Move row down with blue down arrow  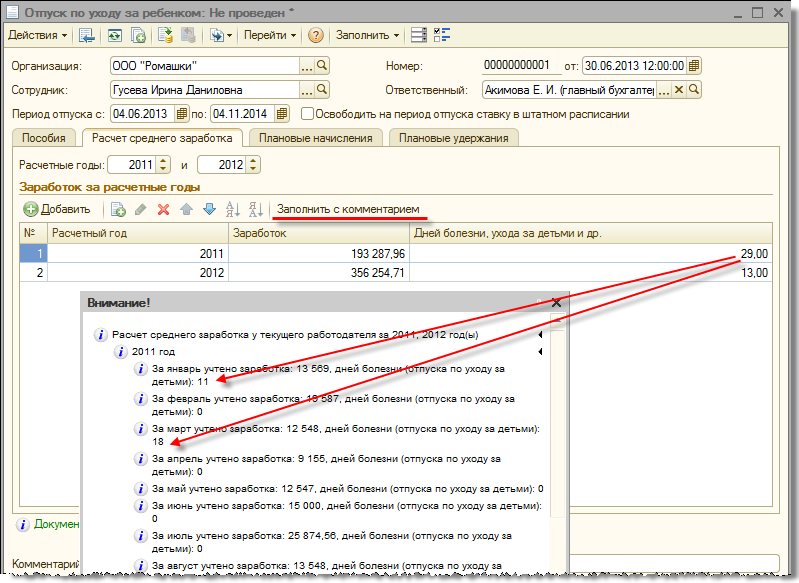click(209, 209)
